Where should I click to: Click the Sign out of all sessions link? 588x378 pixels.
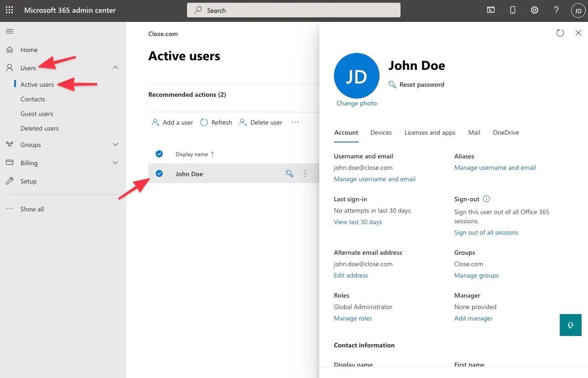coord(486,232)
